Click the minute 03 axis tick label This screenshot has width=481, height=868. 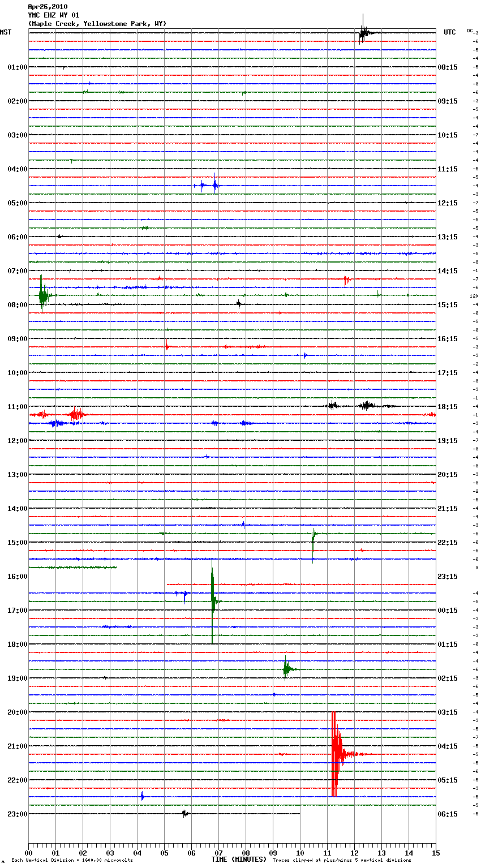click(110, 853)
